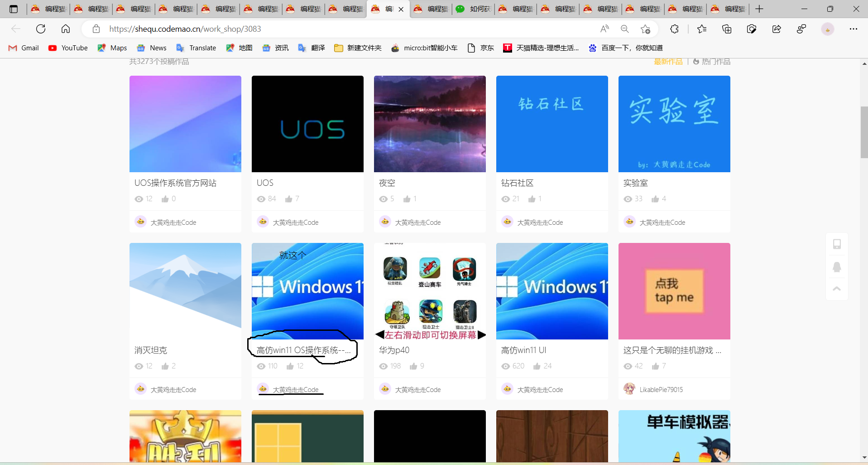Image resolution: width=868 pixels, height=465 pixels.
Task: Open the pink 点我 tap me thumbnail
Action: [x=674, y=291]
